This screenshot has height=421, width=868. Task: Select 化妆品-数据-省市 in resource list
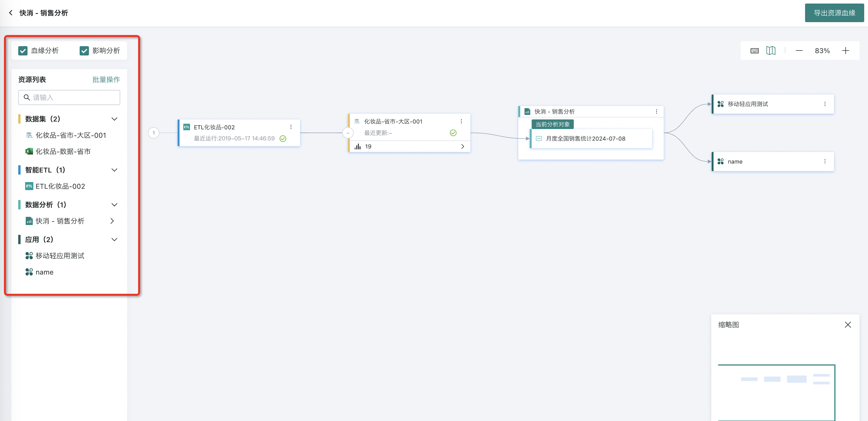click(63, 151)
